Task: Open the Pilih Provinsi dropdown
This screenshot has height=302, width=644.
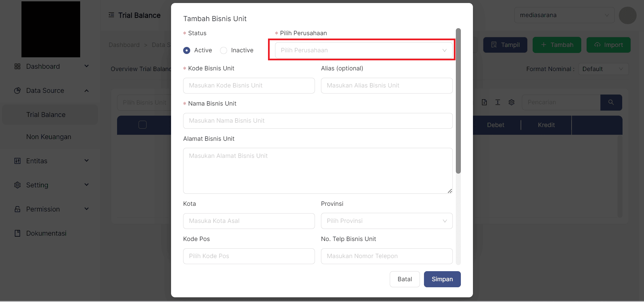Action: (386, 221)
